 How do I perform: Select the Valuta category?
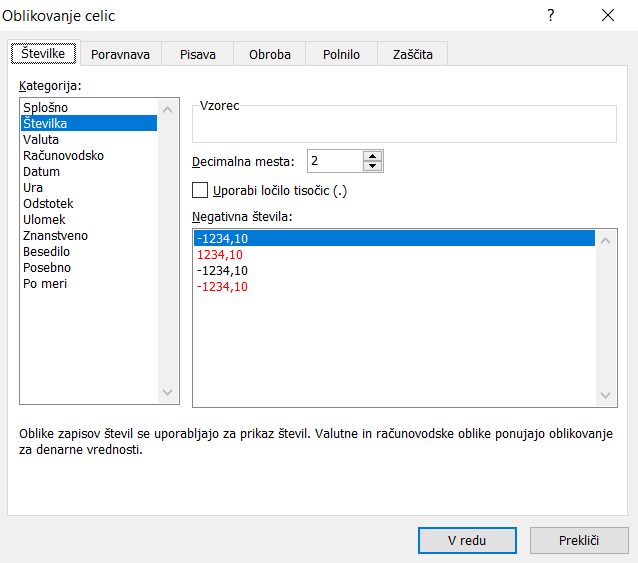point(41,140)
